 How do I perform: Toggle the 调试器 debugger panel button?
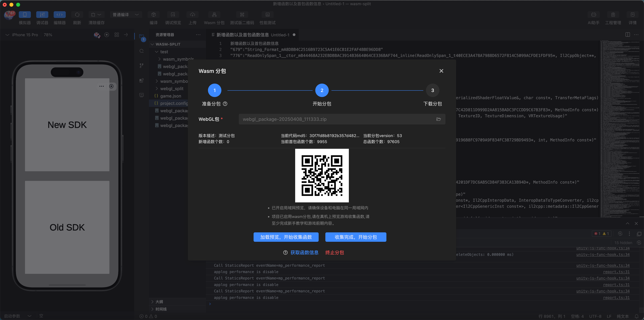[x=42, y=14]
